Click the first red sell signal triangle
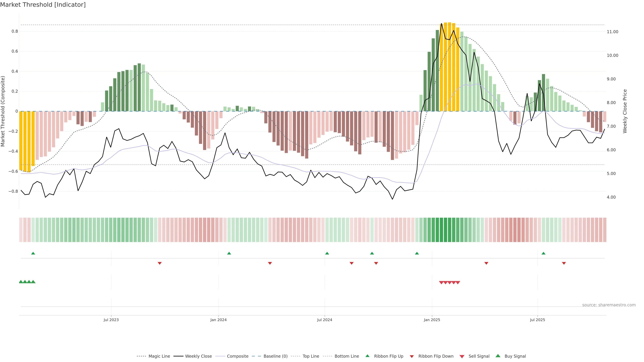644x362 pixels. click(441, 283)
